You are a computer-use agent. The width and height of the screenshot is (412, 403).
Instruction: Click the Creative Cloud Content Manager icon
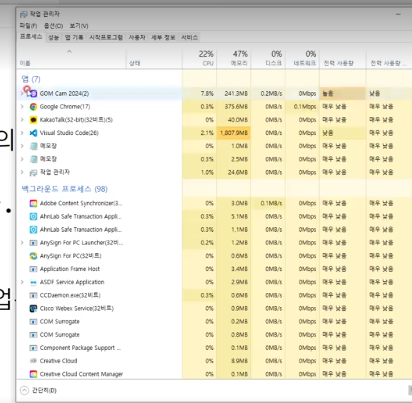[x=33, y=374]
